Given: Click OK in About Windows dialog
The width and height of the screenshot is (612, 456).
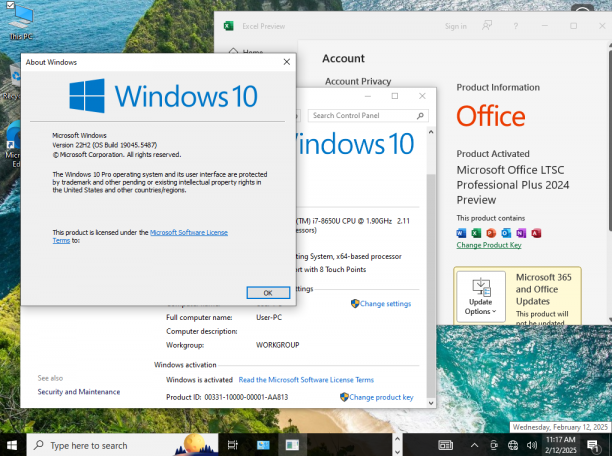Looking at the screenshot, I should [x=268, y=293].
